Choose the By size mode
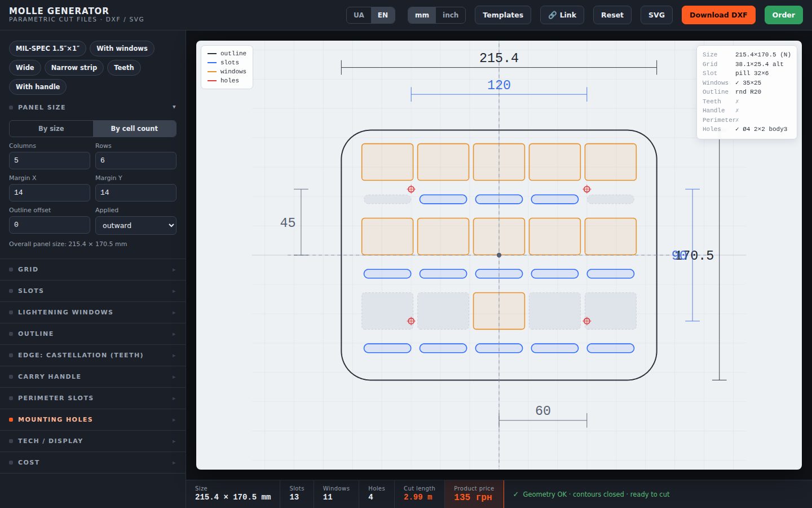Viewport: 812px width, 508px height. (x=51, y=129)
